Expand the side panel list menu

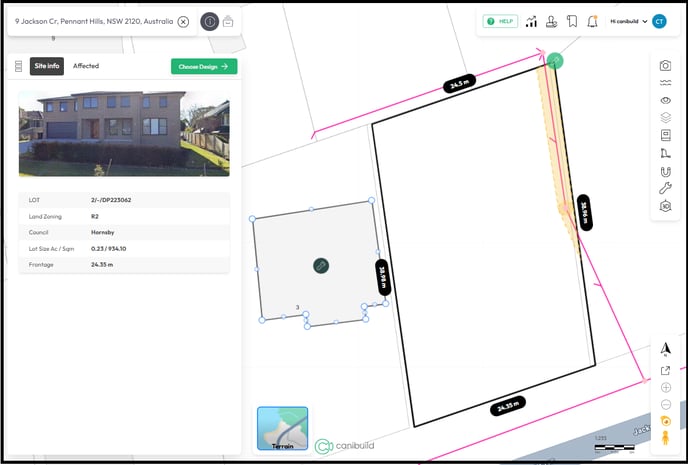(18, 66)
